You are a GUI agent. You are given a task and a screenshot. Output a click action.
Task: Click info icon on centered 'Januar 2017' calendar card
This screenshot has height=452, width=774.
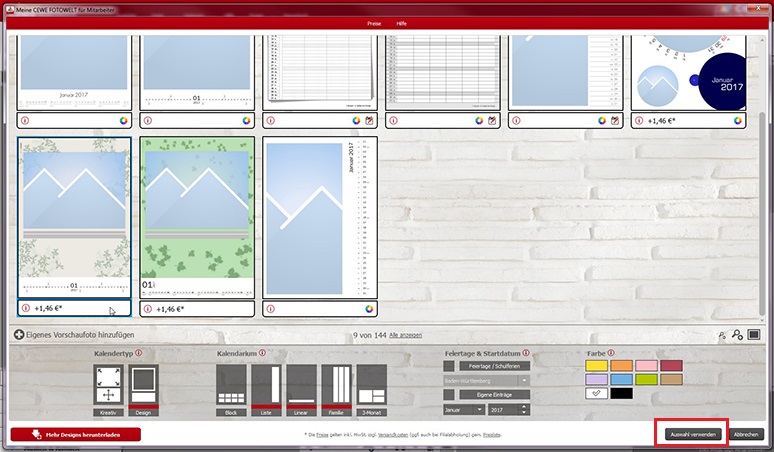click(x=25, y=120)
